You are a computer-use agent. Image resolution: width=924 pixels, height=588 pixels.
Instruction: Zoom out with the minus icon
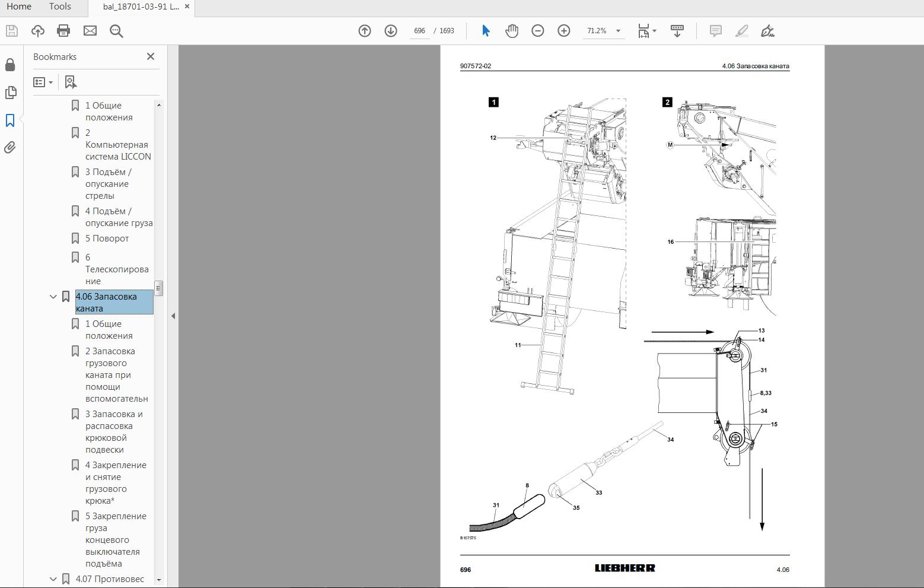pos(538,31)
